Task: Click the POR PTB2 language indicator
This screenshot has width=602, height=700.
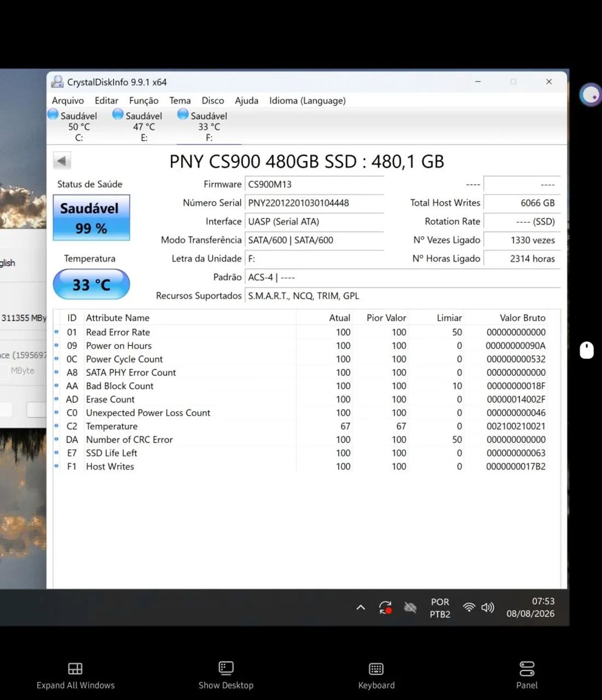Action: tap(440, 608)
